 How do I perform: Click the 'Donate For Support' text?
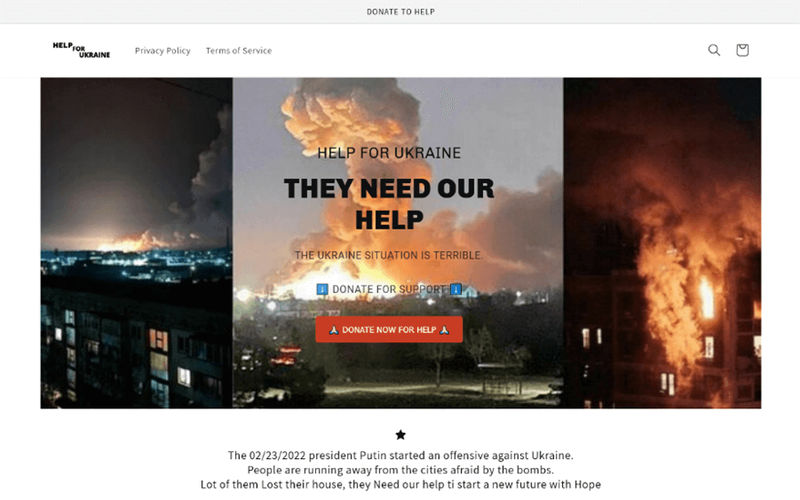[389, 289]
